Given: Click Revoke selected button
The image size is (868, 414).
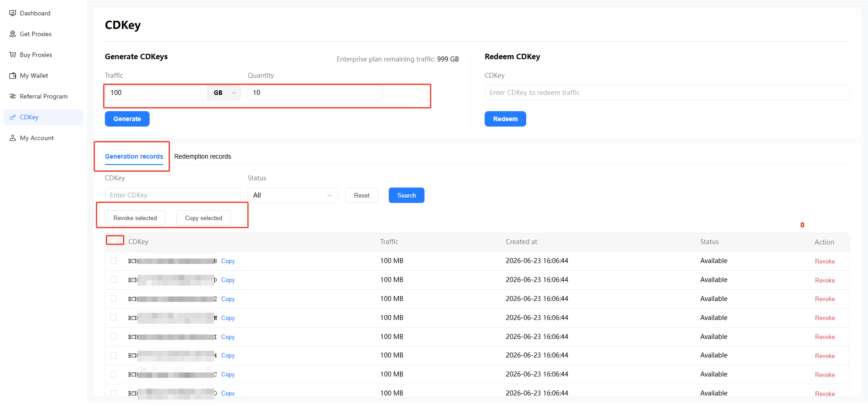Looking at the screenshot, I should [x=135, y=218].
